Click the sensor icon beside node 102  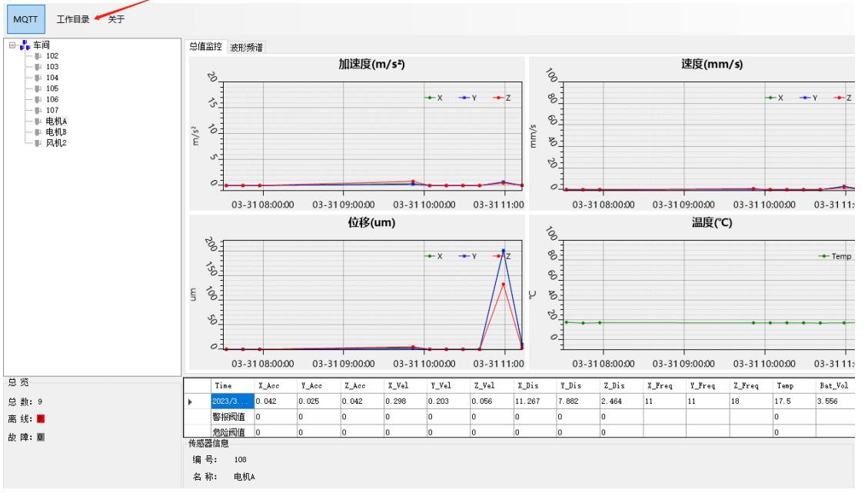click(37, 56)
